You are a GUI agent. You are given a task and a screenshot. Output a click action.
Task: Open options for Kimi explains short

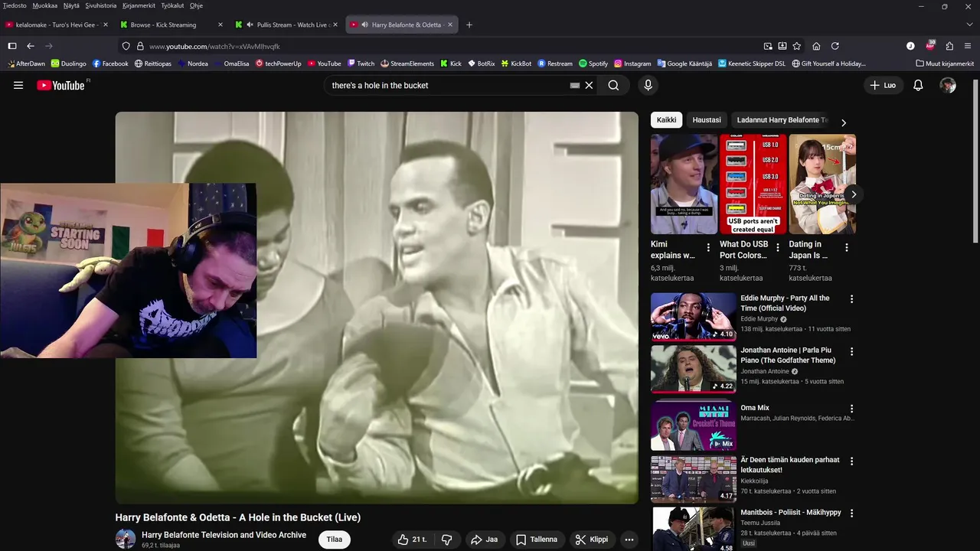point(708,247)
